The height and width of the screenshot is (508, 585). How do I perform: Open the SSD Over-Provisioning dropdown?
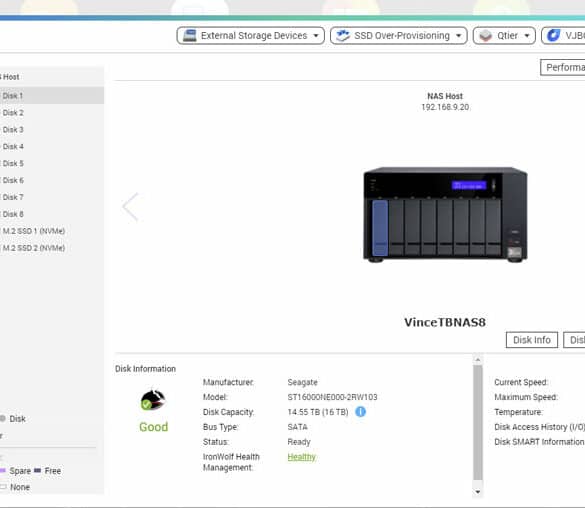[x=398, y=35]
